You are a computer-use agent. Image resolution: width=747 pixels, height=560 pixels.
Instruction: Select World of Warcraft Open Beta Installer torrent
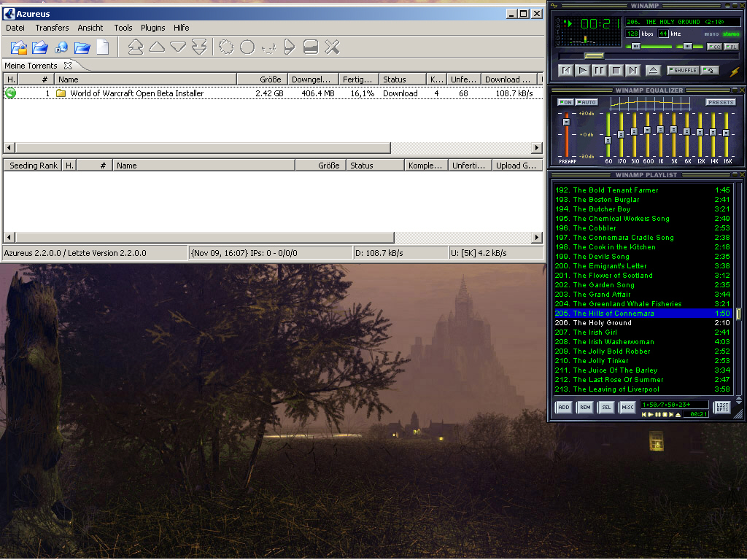pyautogui.click(x=136, y=93)
